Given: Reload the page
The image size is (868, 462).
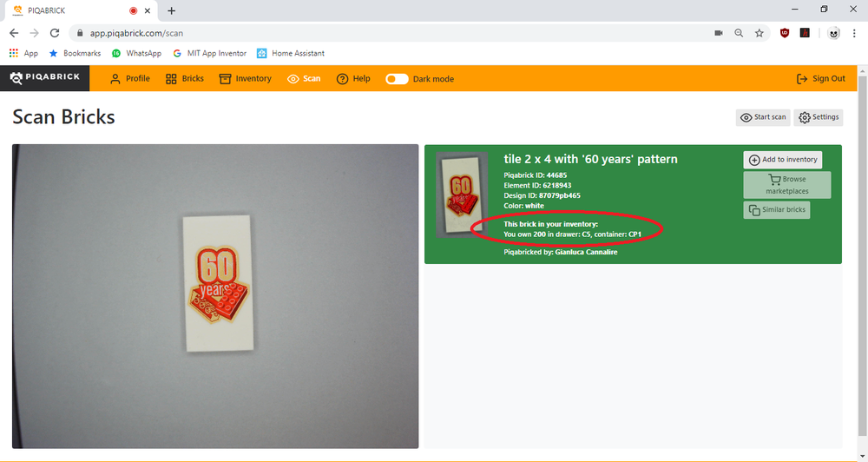Looking at the screenshot, I should (54, 33).
